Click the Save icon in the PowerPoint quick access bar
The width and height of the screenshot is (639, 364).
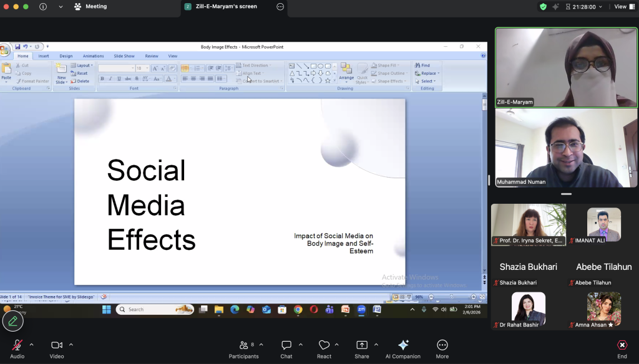[17, 47]
